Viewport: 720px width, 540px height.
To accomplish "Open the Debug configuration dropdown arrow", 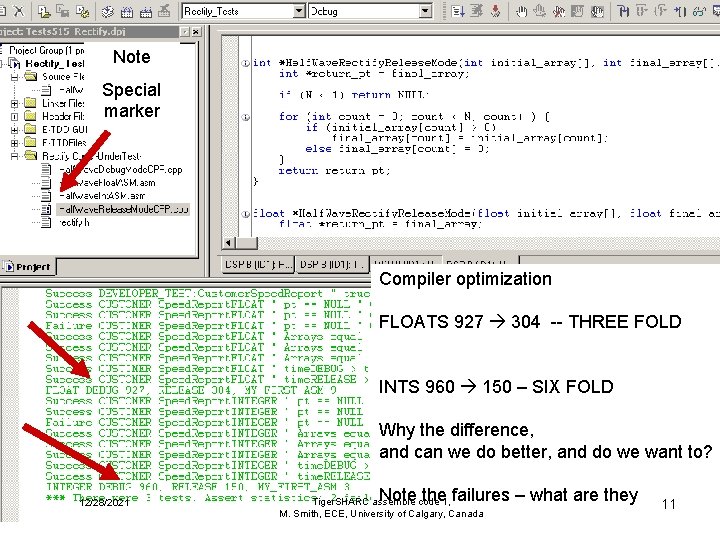I will [426, 11].
